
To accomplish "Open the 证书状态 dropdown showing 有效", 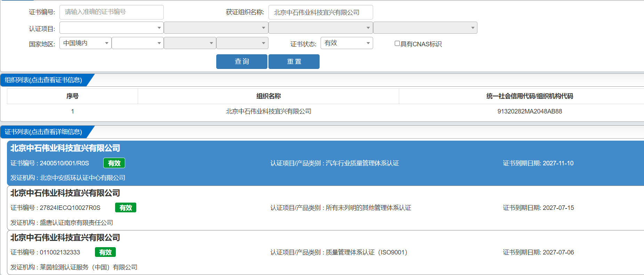I will (x=347, y=43).
